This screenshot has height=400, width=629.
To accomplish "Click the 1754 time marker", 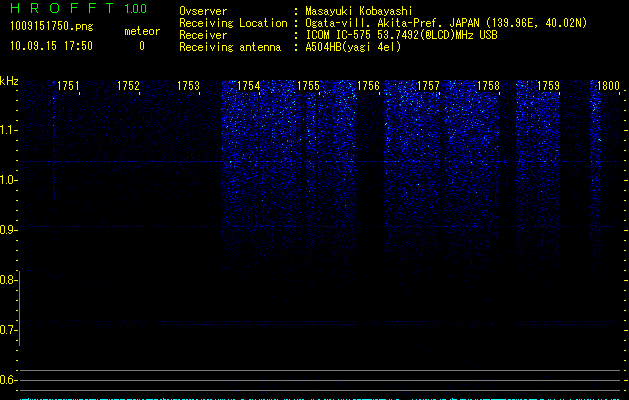I will [248, 86].
